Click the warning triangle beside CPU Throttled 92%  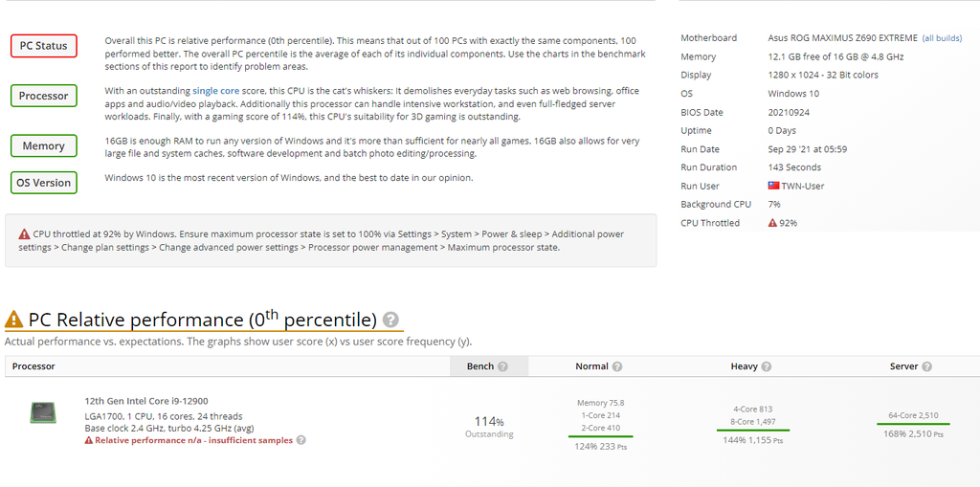tap(772, 223)
